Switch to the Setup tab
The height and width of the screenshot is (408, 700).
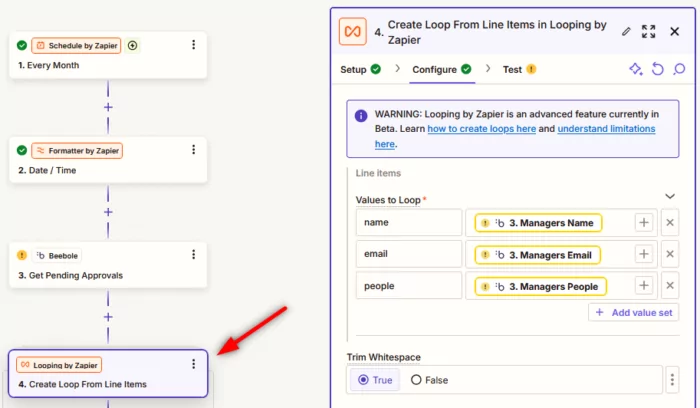pos(360,70)
